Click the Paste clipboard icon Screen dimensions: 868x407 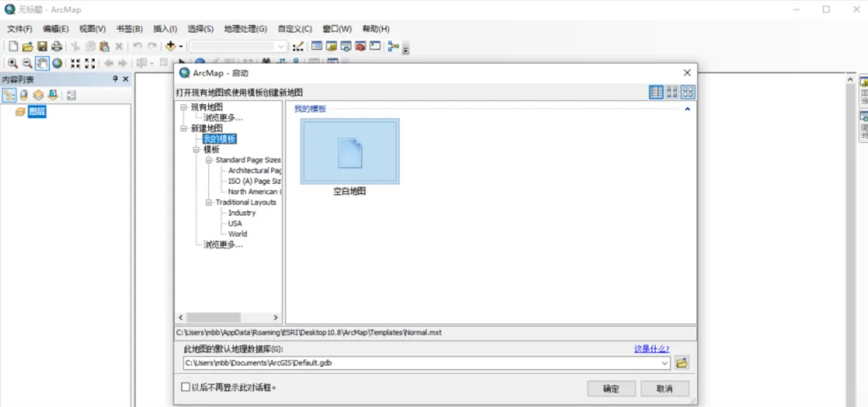point(104,47)
